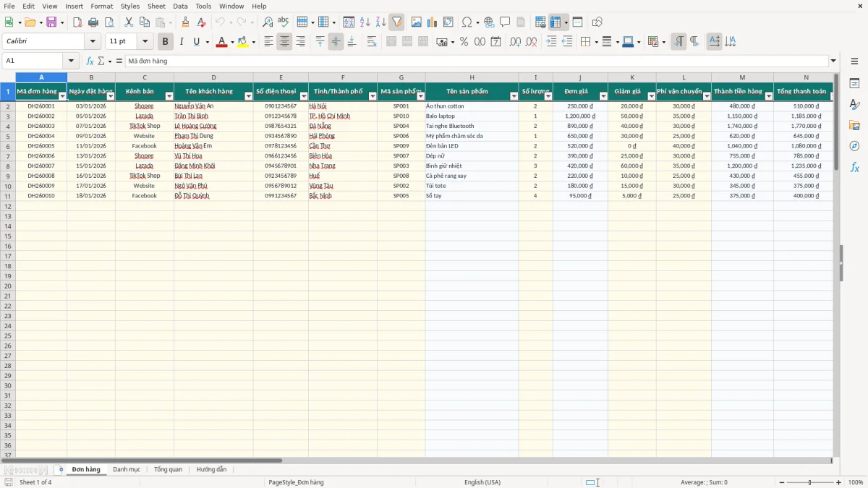
Task: Toggle Bold formatting button
Action: pyautogui.click(x=165, y=42)
